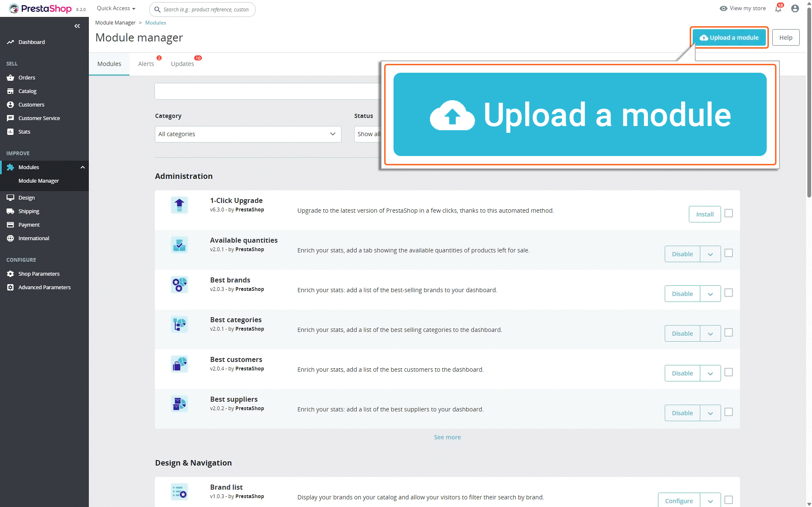
Task: Click the Orders basket icon
Action: (x=11, y=78)
